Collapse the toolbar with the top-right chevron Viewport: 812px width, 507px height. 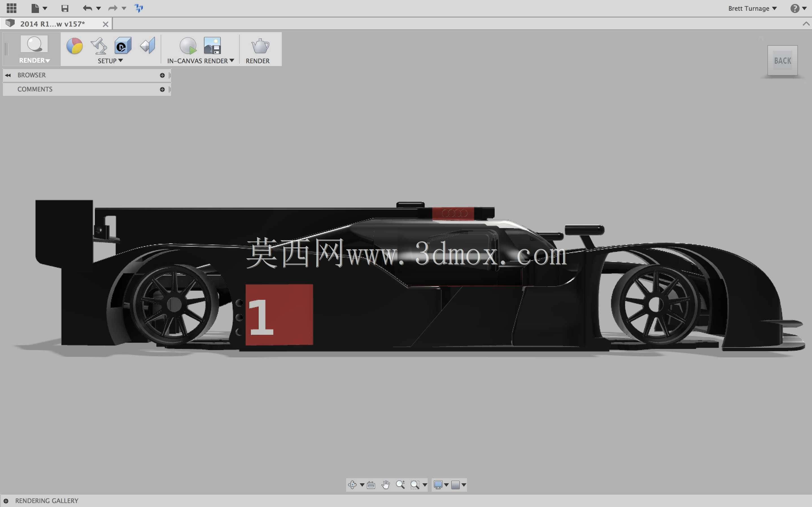[806, 24]
